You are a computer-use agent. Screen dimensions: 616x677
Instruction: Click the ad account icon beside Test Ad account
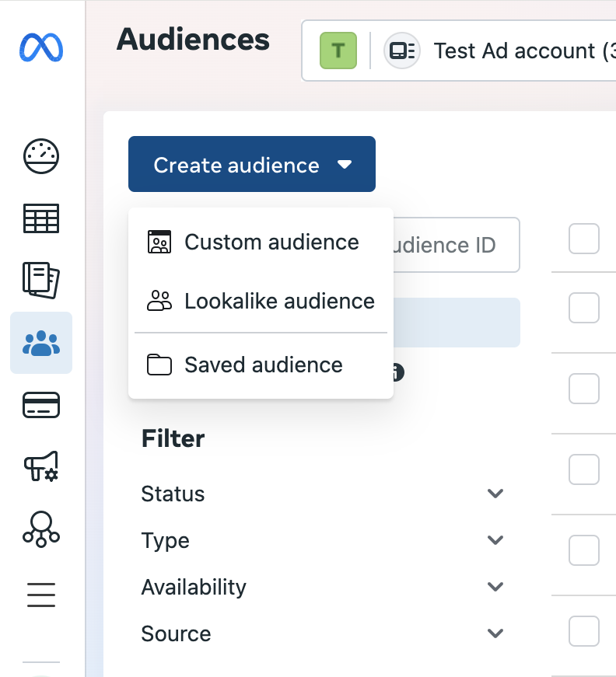point(402,51)
